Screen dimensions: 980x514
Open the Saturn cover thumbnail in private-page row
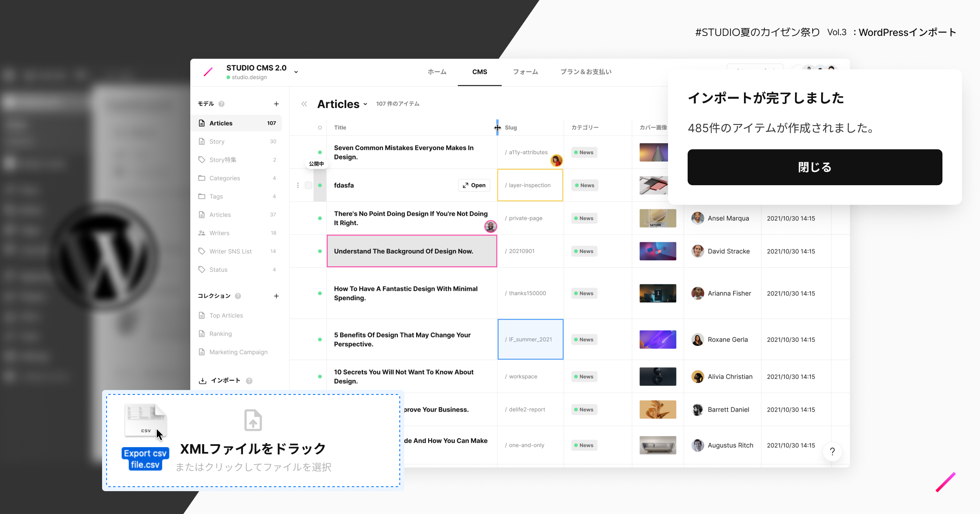[657, 218]
